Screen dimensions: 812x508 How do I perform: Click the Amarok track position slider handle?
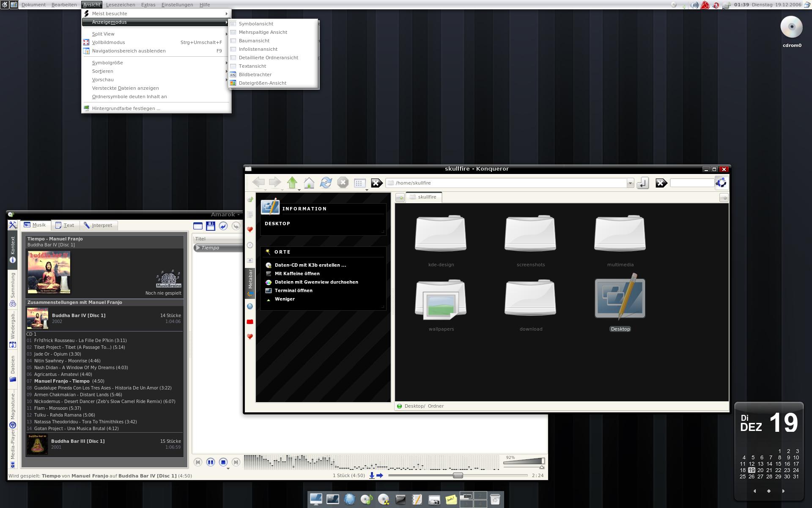pos(458,475)
